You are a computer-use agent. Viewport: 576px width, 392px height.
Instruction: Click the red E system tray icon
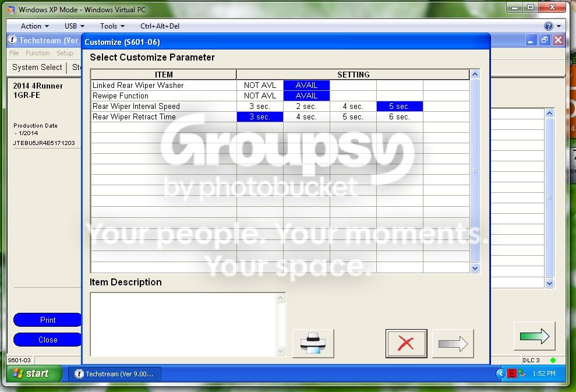(511, 373)
